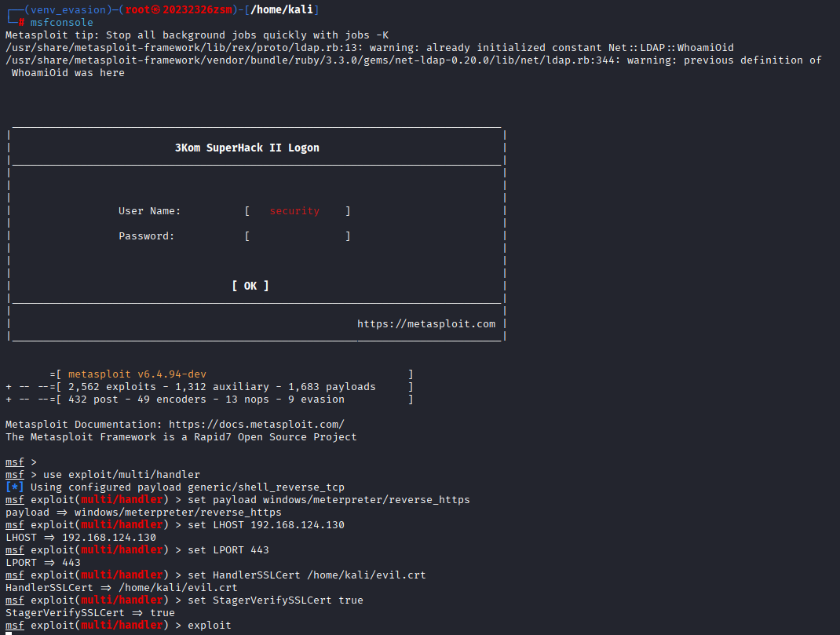The image size is (840, 635).
Task: Click 'use exploit/multi/handler' command
Action: 122,475
